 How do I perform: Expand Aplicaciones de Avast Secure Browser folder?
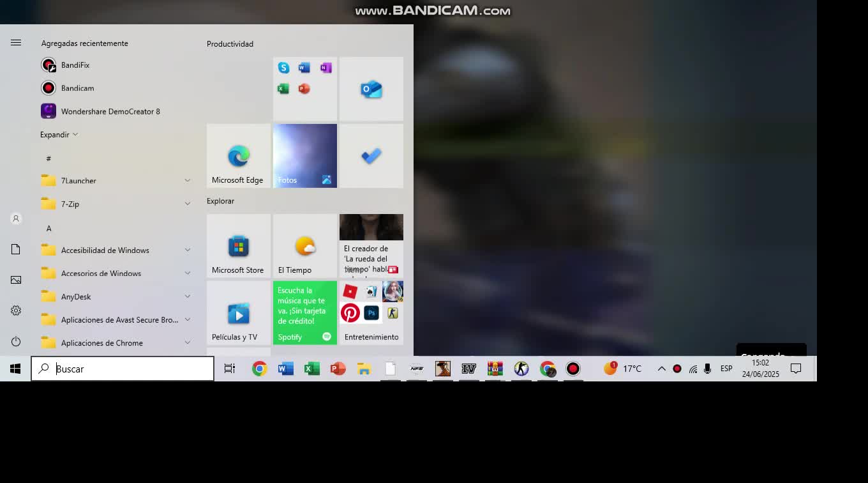pos(115,319)
